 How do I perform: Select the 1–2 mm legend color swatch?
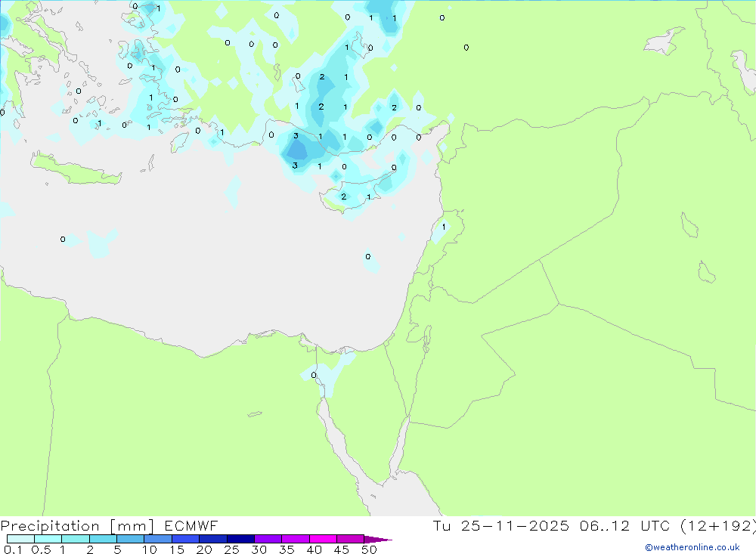(75, 539)
